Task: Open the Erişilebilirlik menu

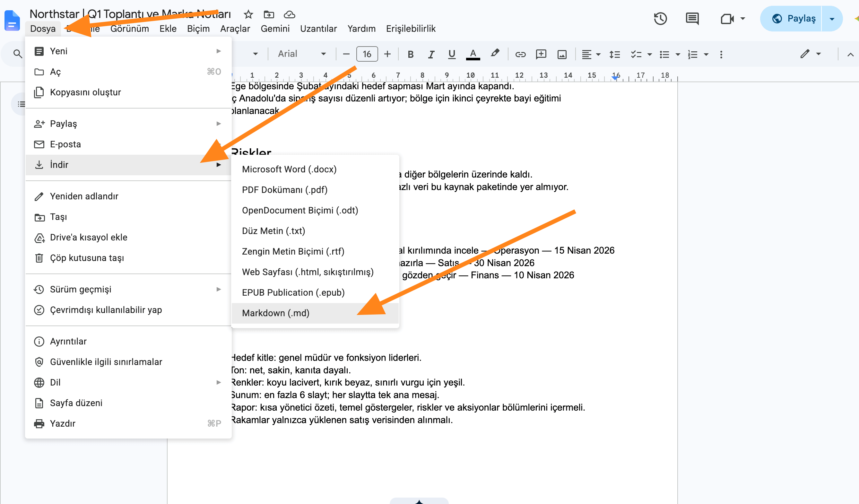Action: coord(411,29)
